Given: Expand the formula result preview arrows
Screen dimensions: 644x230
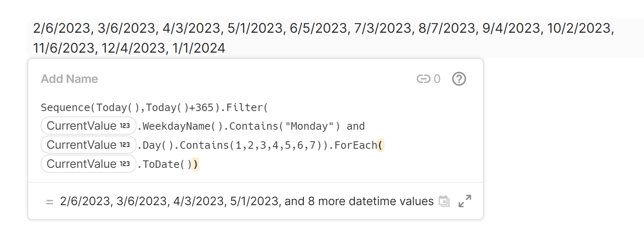Looking at the screenshot, I should (x=465, y=201).
